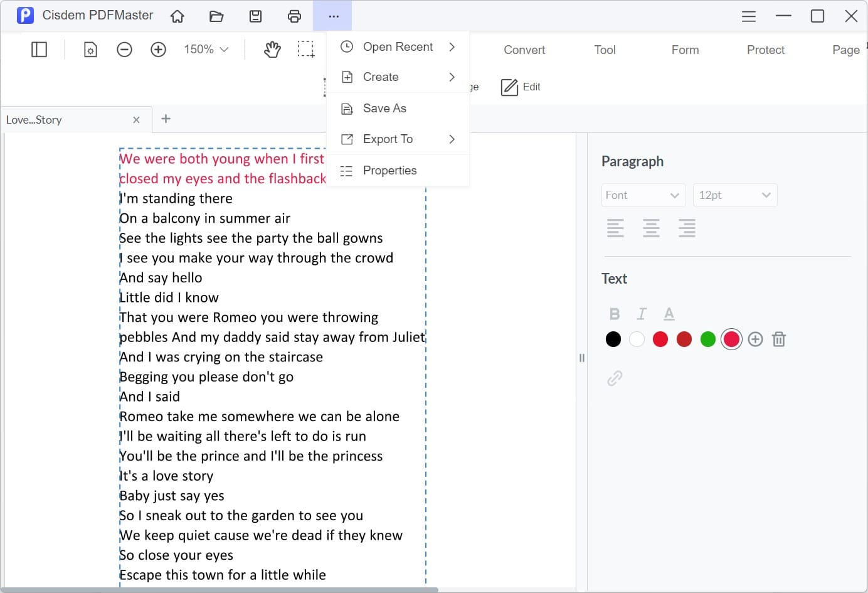Toggle italic text formatting

[642, 314]
